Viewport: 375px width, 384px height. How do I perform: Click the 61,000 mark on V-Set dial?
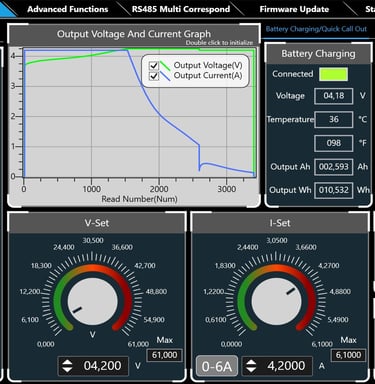tap(138, 344)
